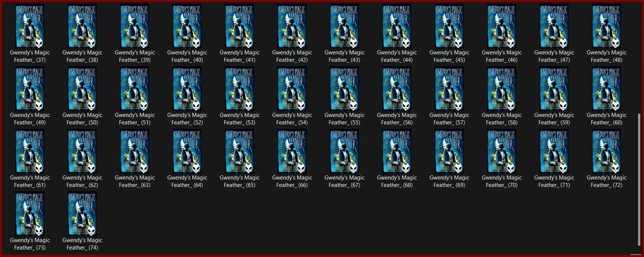644x257 pixels.
Task: Select thumbnail Gwendy's Magic Feather_ (64)
Action: coord(187,151)
